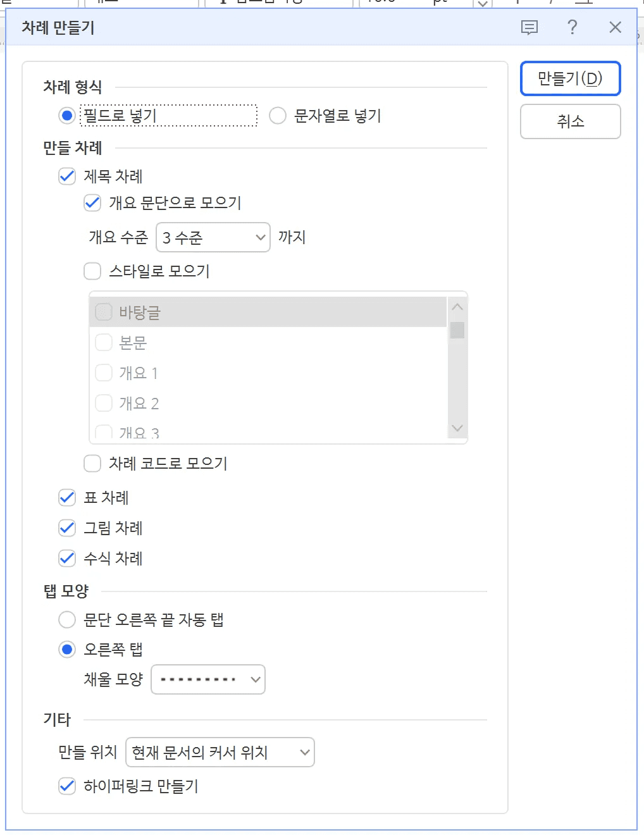Image resolution: width=644 pixels, height=835 pixels.
Task: Open the feedback comment icon in title bar
Action: 529,27
